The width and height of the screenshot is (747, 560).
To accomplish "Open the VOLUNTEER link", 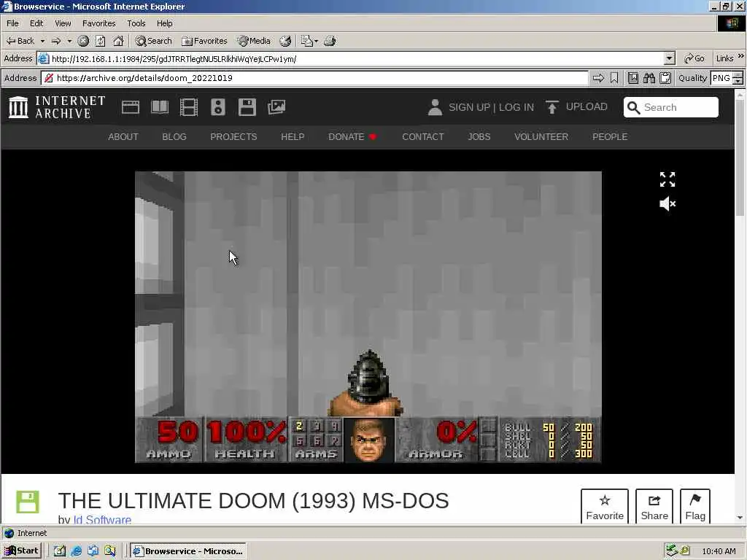I will coord(541,136).
